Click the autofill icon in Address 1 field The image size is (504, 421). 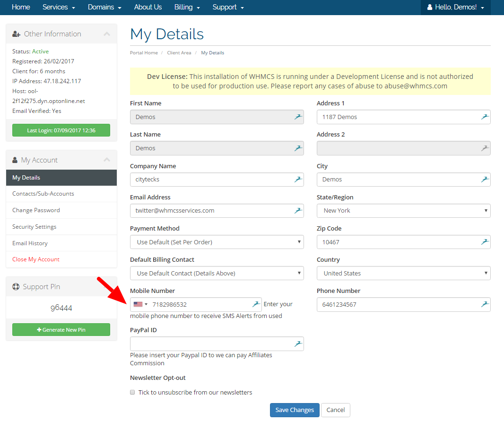point(485,117)
